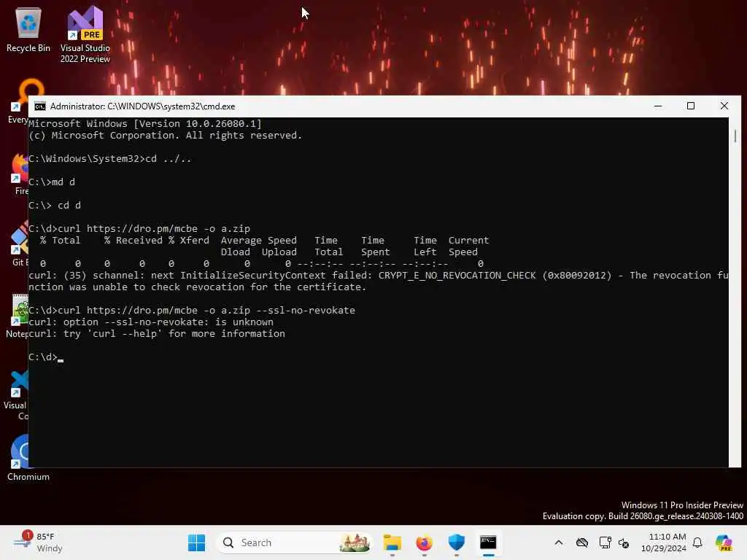This screenshot has width=747, height=560.
Task: Open the network tray icon
Action: tap(605, 542)
